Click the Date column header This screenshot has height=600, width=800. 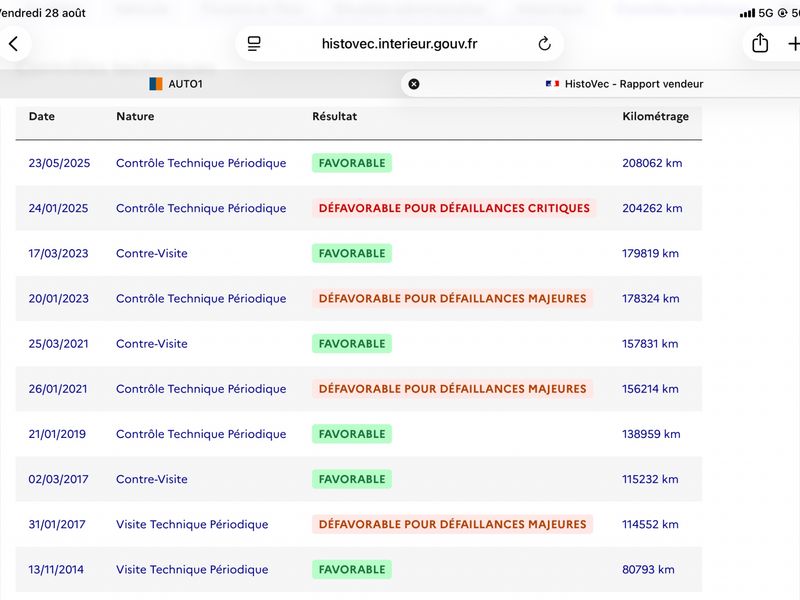coord(42,116)
